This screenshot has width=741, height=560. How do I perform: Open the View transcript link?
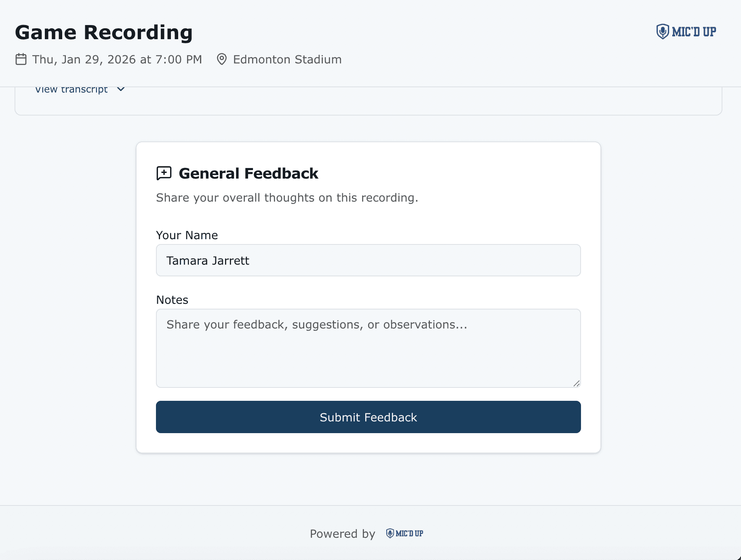(x=72, y=90)
